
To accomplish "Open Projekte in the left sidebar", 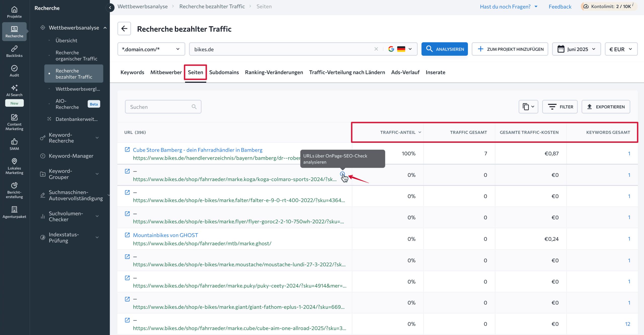I will click(14, 12).
